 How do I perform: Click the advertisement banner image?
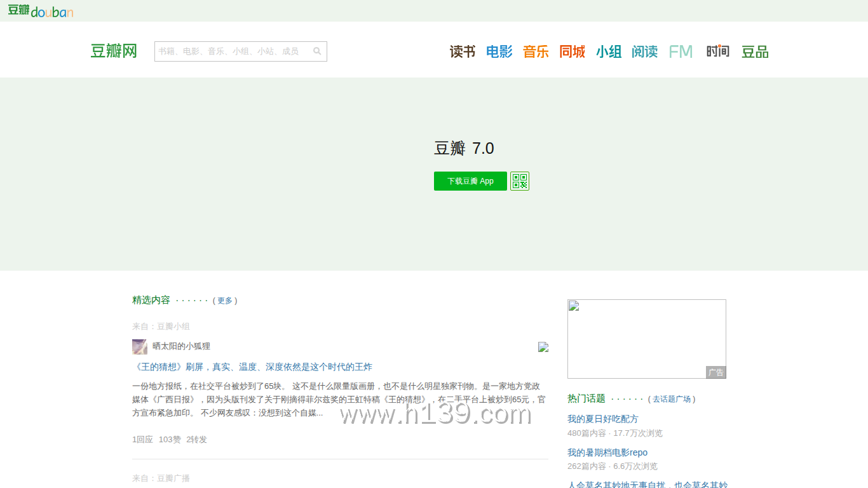point(646,339)
